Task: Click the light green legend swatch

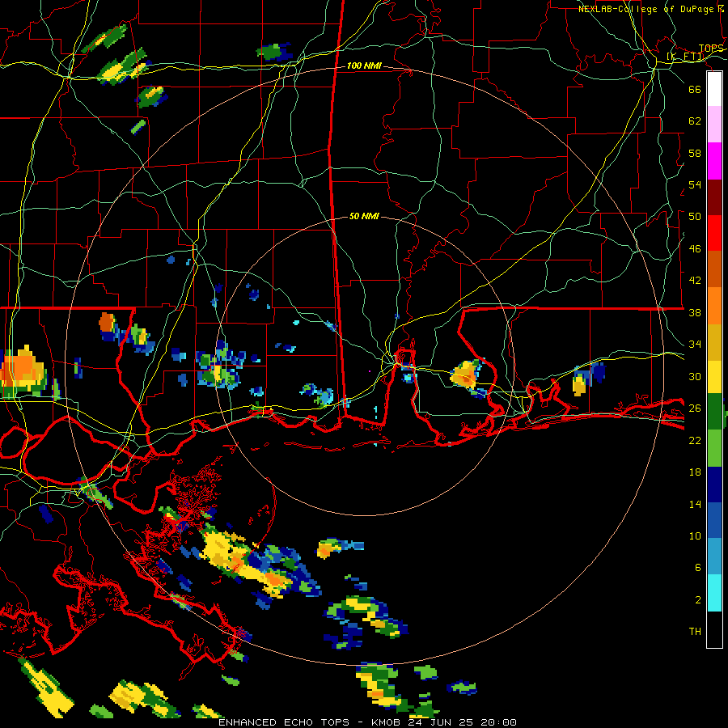Action: coord(714,448)
